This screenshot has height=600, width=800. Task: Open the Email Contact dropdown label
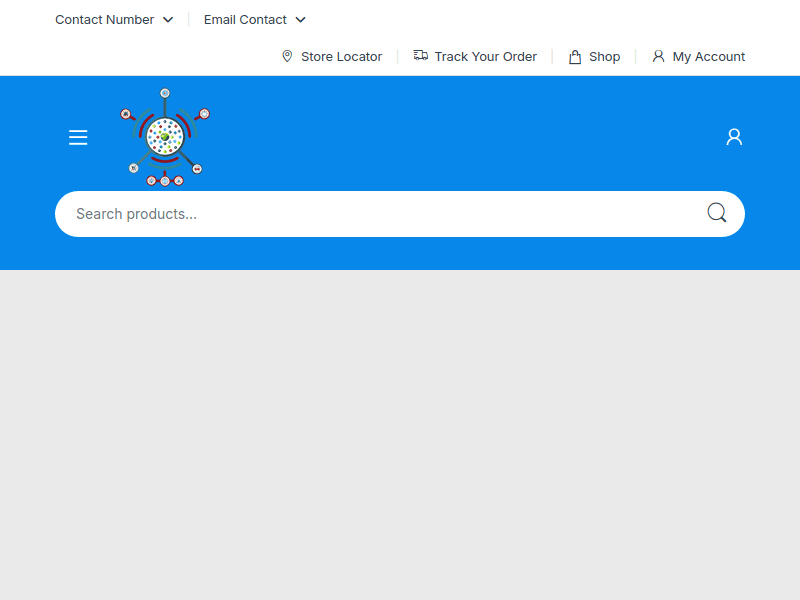(245, 20)
